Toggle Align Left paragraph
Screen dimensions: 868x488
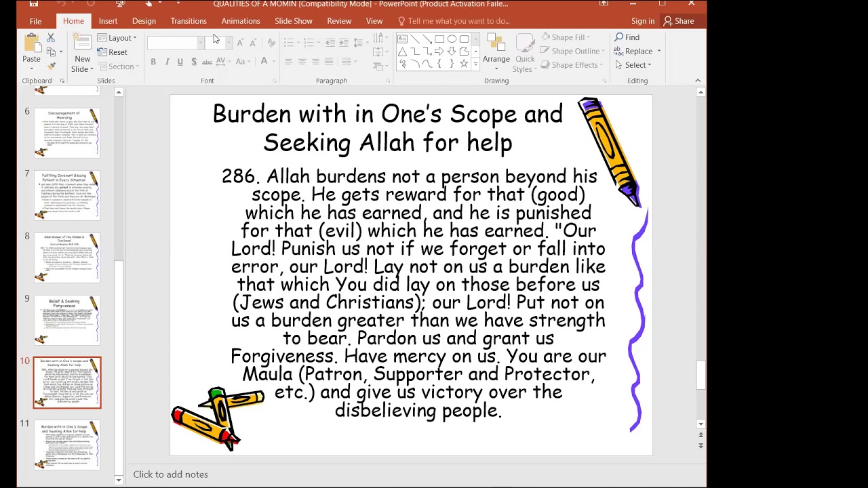pyautogui.click(x=288, y=62)
